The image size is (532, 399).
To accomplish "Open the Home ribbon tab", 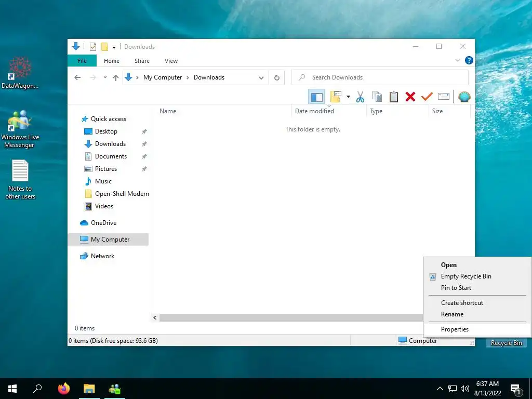I will point(112,61).
